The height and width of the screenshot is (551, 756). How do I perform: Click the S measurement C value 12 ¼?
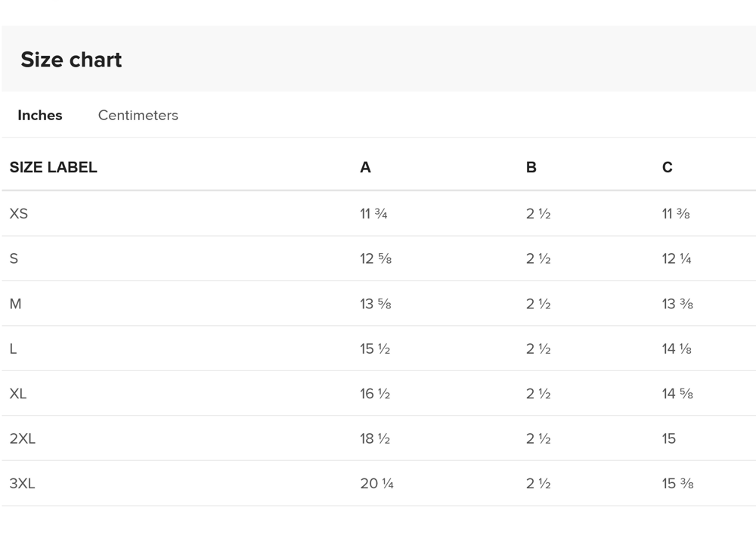(676, 258)
